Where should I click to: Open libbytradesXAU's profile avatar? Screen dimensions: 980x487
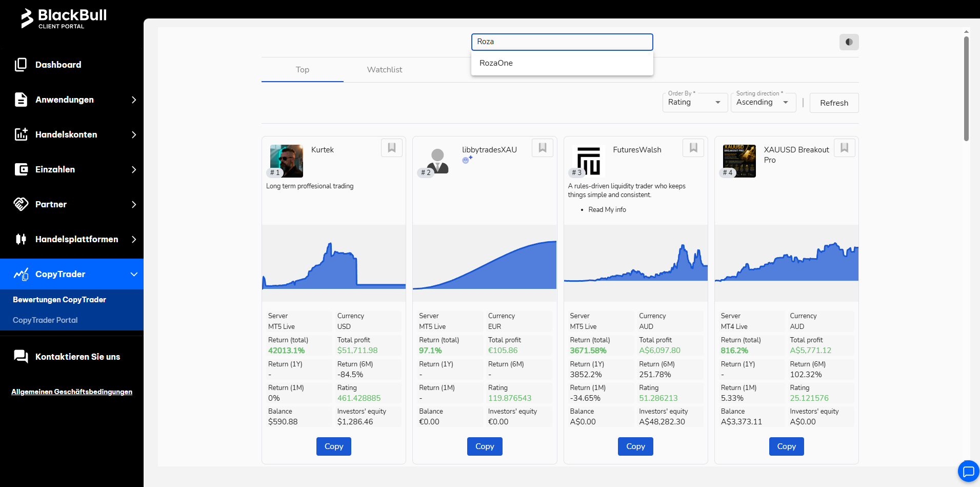click(x=437, y=161)
